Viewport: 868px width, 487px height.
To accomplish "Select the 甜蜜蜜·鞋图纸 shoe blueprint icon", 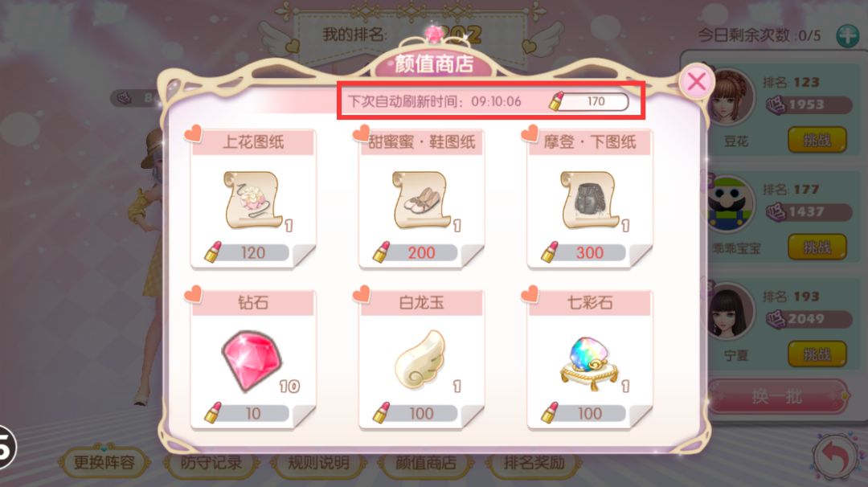I will 422,200.
